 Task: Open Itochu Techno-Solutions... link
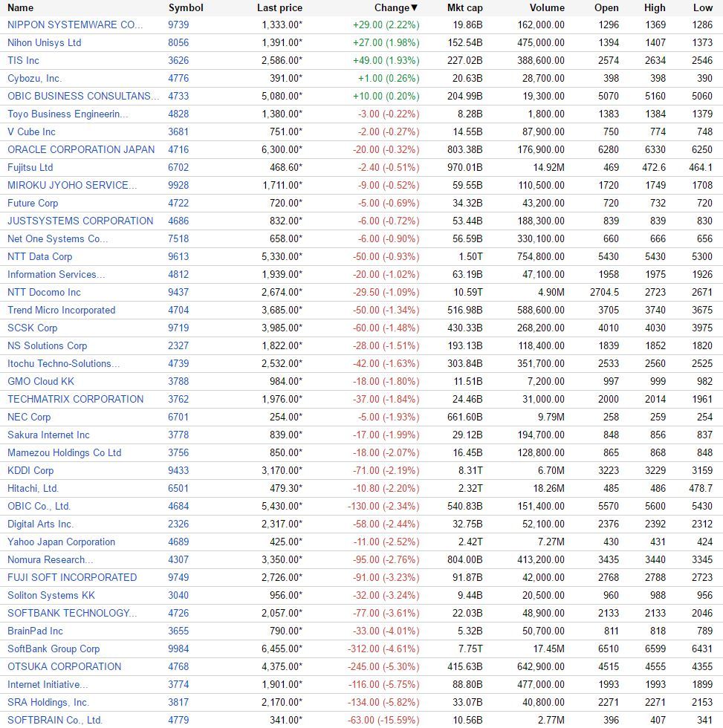[x=64, y=363]
